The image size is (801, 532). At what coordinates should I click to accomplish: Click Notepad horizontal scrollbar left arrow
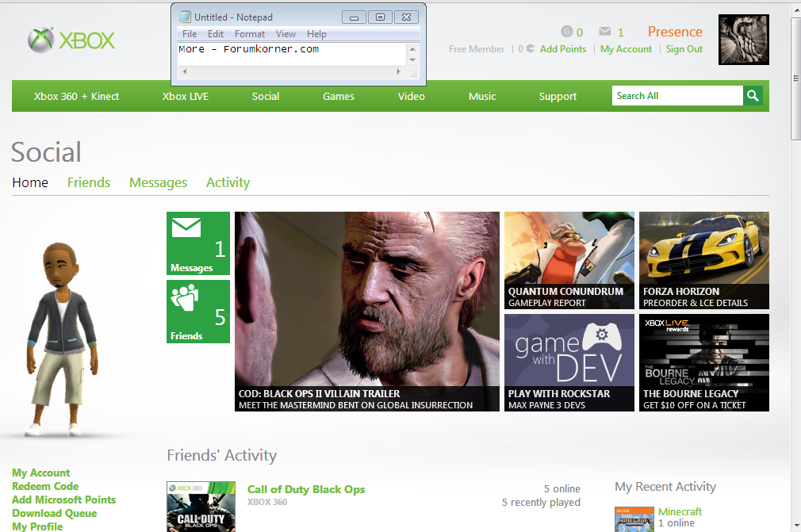[185, 72]
